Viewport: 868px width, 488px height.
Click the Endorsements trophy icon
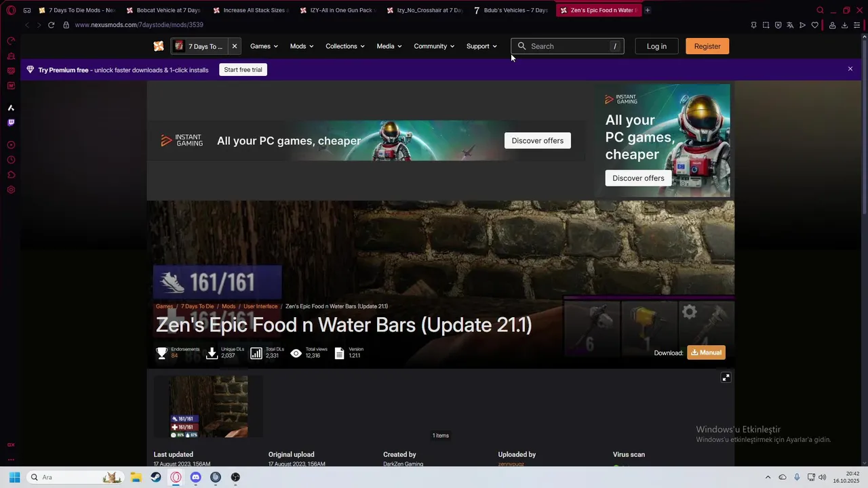[x=161, y=353]
